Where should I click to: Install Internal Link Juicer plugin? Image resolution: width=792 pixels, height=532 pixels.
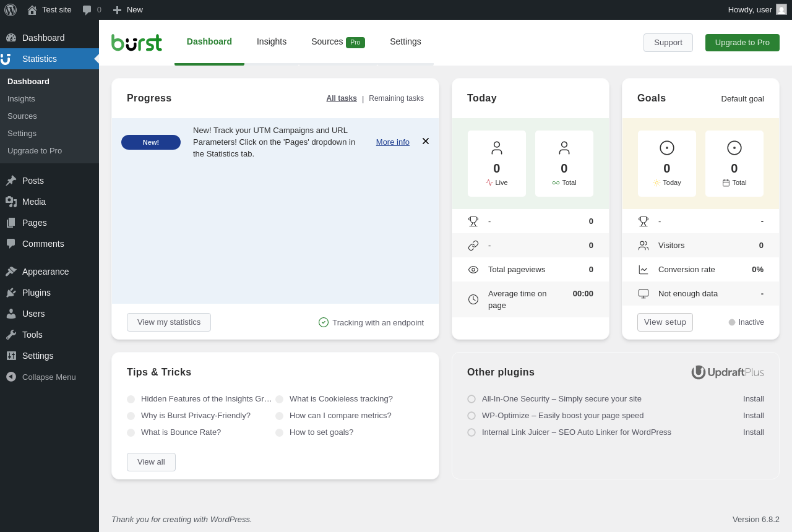coord(754,432)
